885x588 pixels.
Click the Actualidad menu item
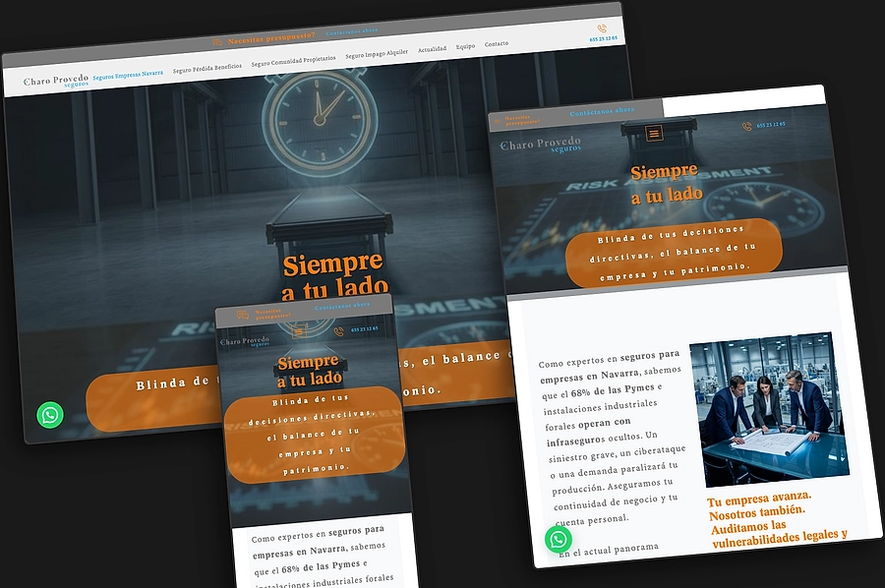point(432,49)
